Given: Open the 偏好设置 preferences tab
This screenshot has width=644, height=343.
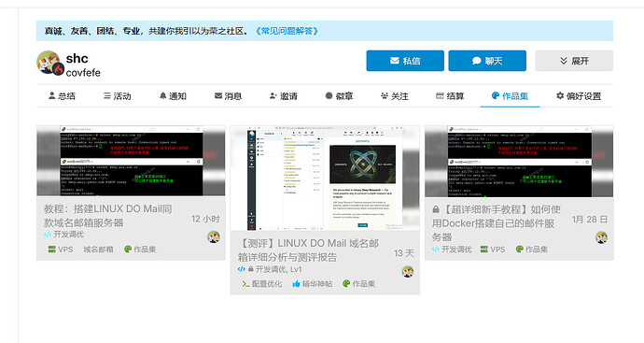Looking at the screenshot, I should click(579, 96).
